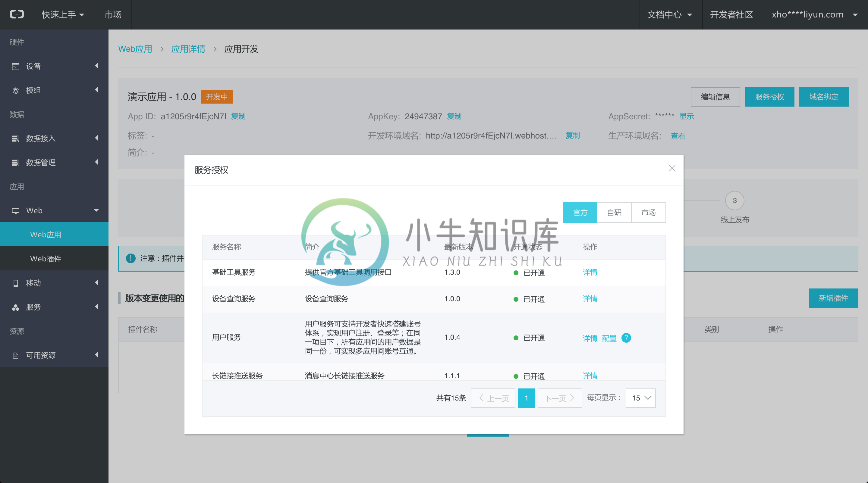Click 查看 for 生产环境域名
This screenshot has width=868, height=483.
678,136
